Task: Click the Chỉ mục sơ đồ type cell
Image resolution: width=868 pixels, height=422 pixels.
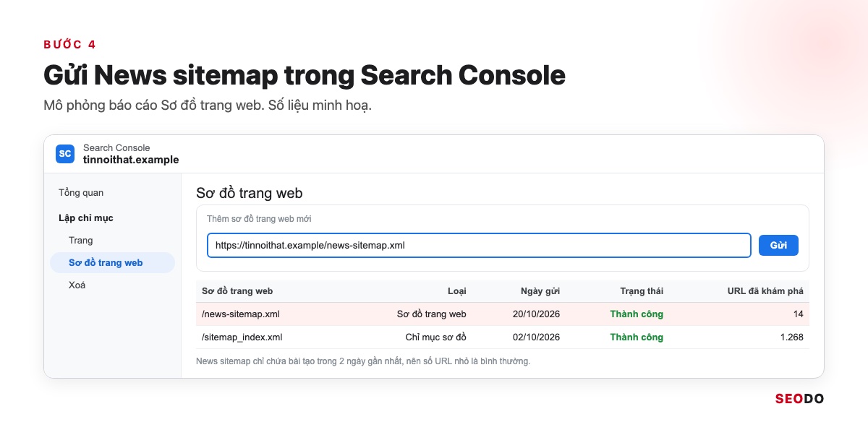Action: (x=435, y=337)
